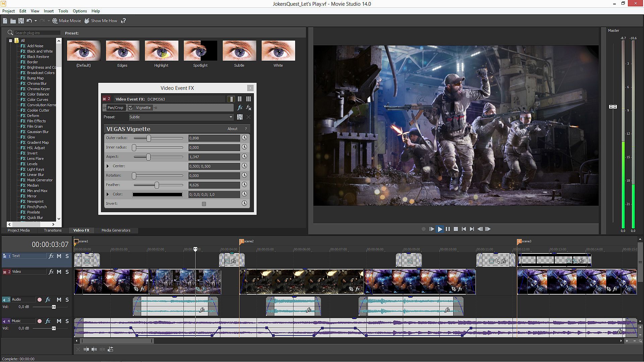Collapse the All plug-ins folder
Viewport: 644px width, 362px height.
(10, 41)
